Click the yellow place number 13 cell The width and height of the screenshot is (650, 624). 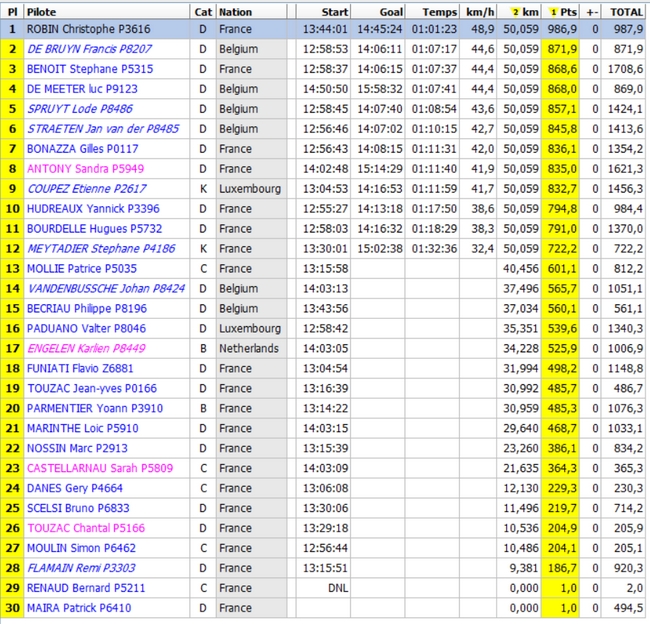tap(12, 268)
